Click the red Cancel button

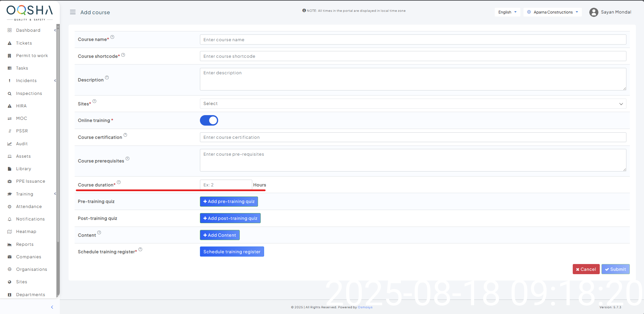tap(586, 269)
